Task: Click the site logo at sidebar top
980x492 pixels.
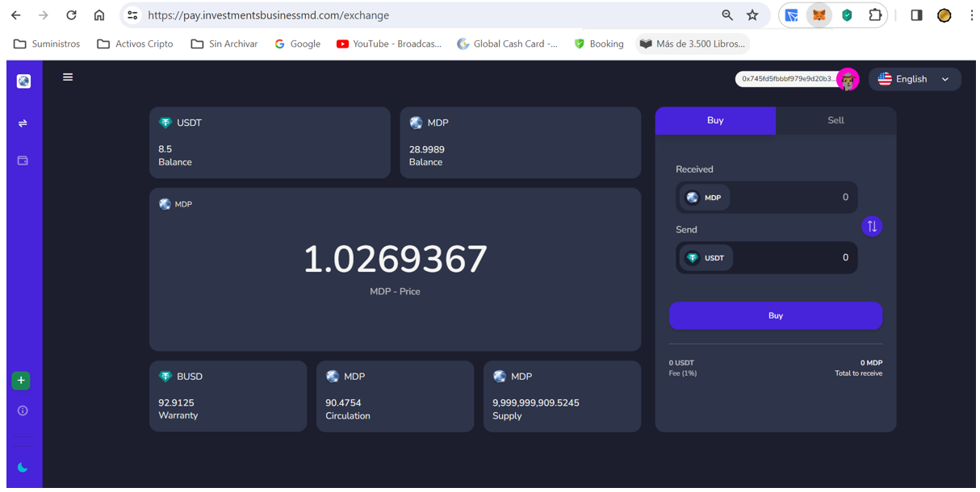Action: [23, 81]
